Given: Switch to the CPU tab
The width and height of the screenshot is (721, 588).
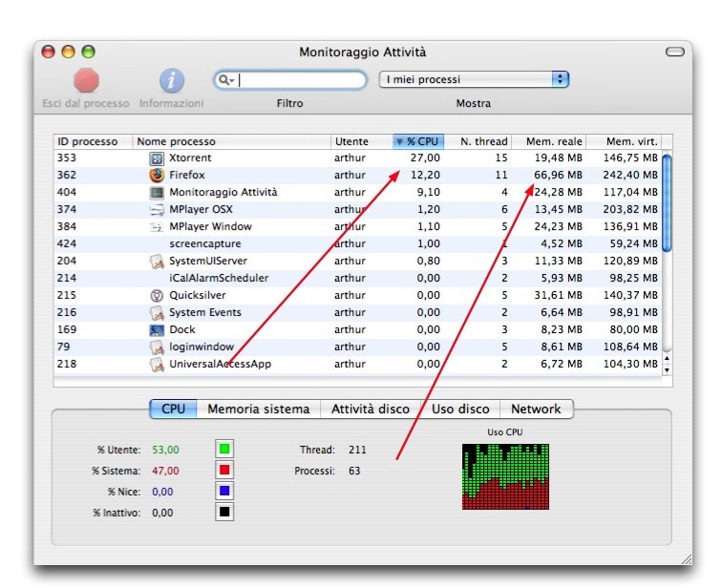Looking at the screenshot, I should (174, 409).
